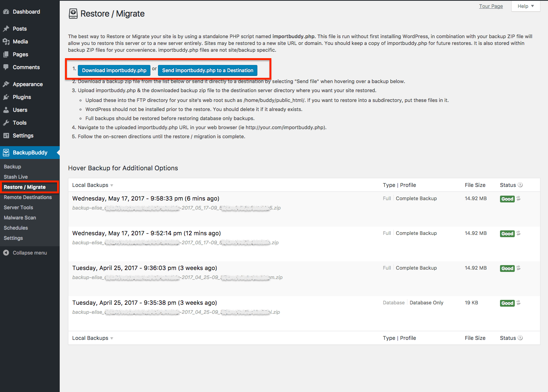Image resolution: width=548 pixels, height=392 pixels.
Task: Click the File Size column header in table header
Action: tap(475, 185)
